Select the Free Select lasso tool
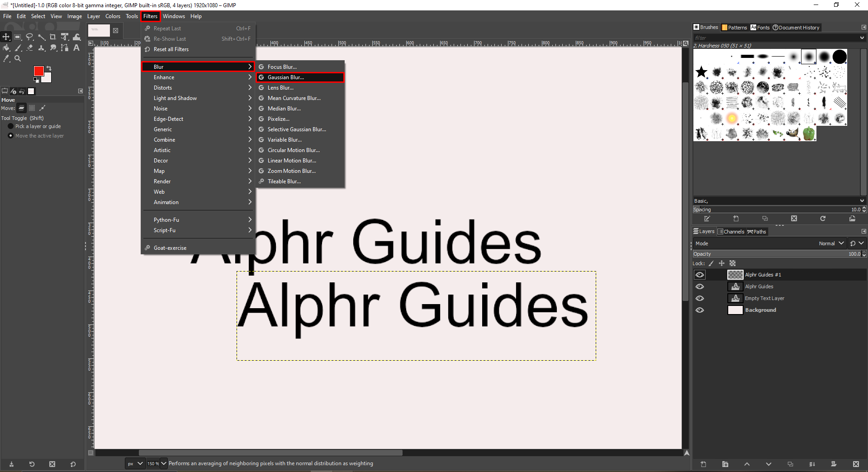This screenshot has height=472, width=868. pyautogui.click(x=30, y=37)
